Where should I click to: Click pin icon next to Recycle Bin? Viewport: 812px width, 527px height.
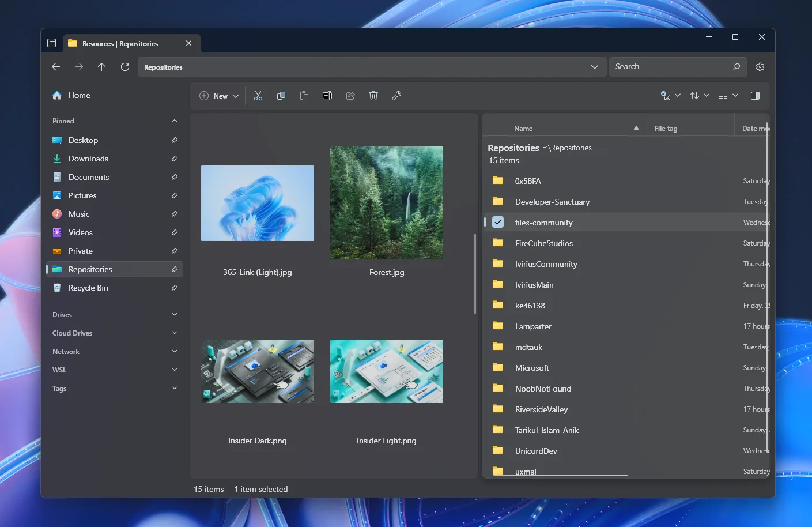(175, 288)
